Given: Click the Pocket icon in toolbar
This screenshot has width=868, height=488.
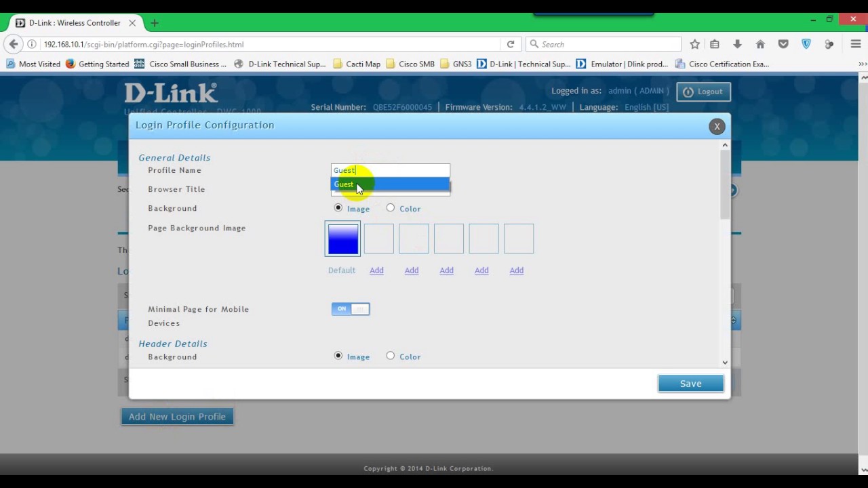Looking at the screenshot, I should (x=783, y=44).
